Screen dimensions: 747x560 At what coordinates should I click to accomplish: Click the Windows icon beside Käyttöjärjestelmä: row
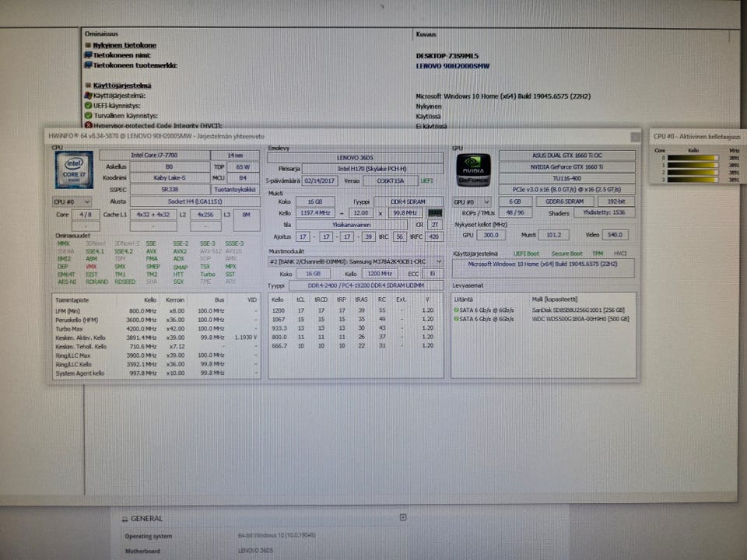(x=88, y=95)
